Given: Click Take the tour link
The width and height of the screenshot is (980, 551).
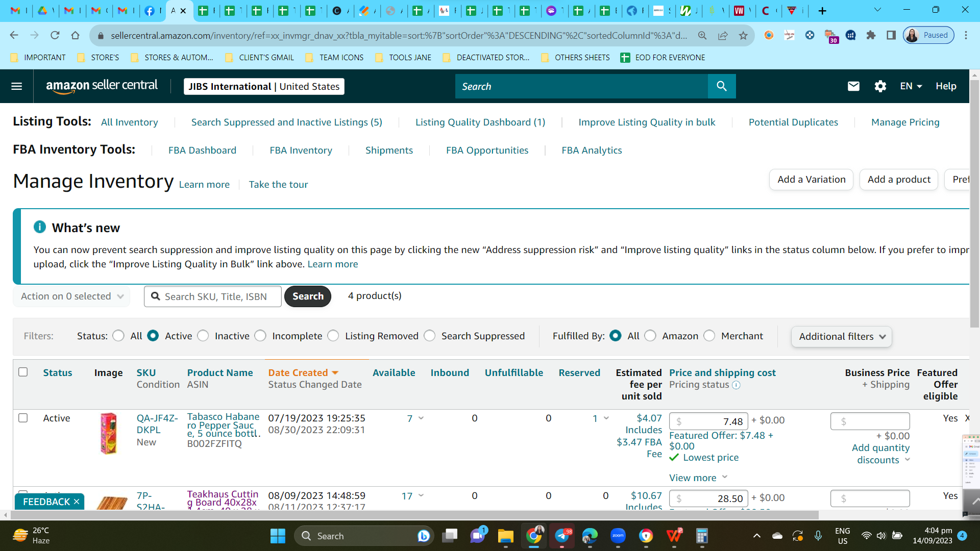Looking at the screenshot, I should click(278, 185).
